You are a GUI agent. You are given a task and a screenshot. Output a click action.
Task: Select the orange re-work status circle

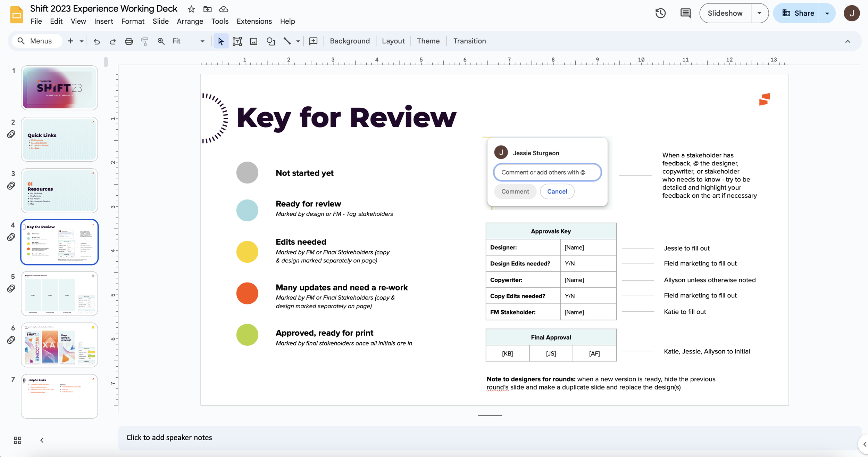point(247,293)
